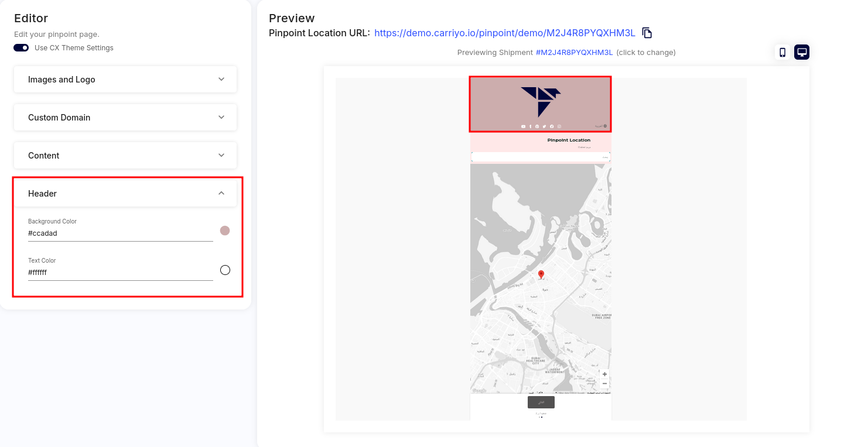Click the Facebook icon in preview header
The height and width of the screenshot is (447, 868).
click(x=552, y=126)
